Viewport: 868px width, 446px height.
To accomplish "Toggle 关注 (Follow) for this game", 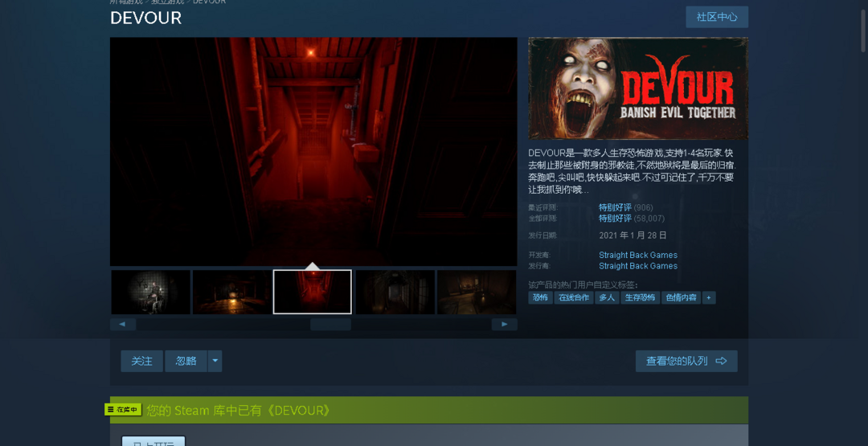I will pos(141,362).
